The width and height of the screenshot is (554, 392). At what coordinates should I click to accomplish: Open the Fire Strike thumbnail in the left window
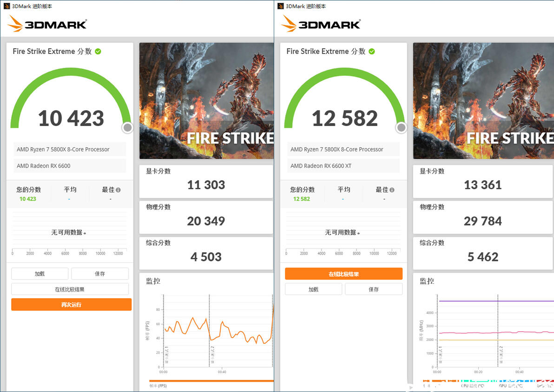206,101
